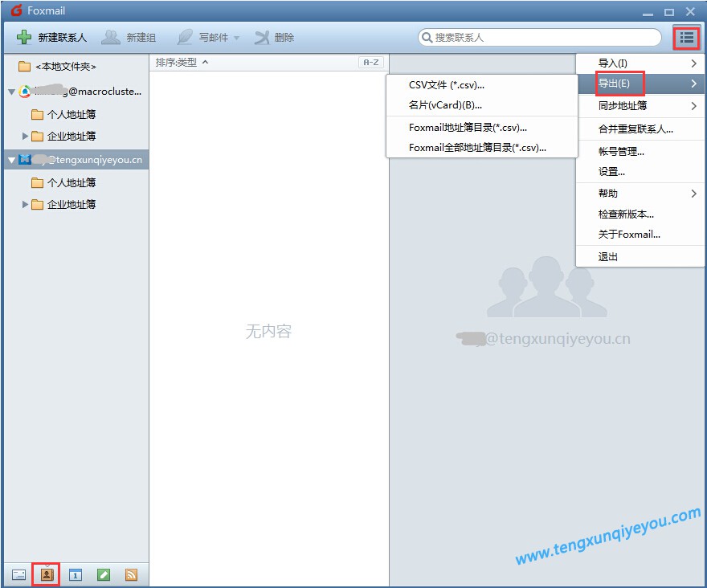Image resolution: width=707 pixels, height=588 pixels.
Task: Choose 同步地址簿 menu item
Action: coord(640,106)
